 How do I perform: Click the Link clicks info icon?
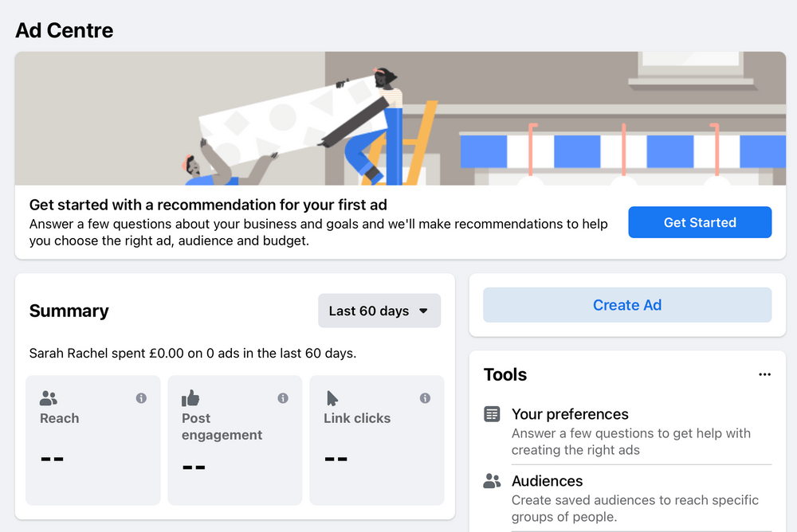click(423, 398)
